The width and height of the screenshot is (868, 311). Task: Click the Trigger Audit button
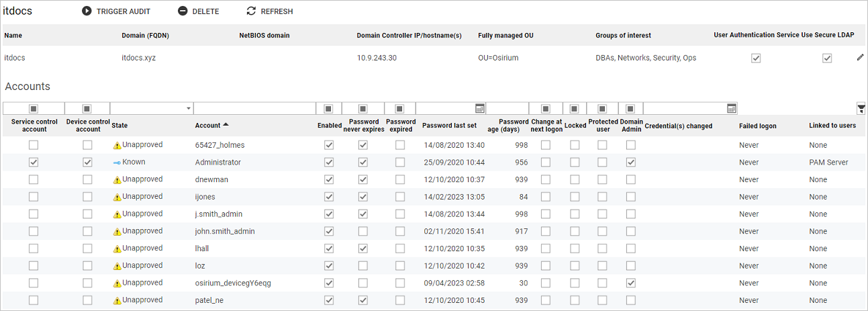[x=116, y=11]
